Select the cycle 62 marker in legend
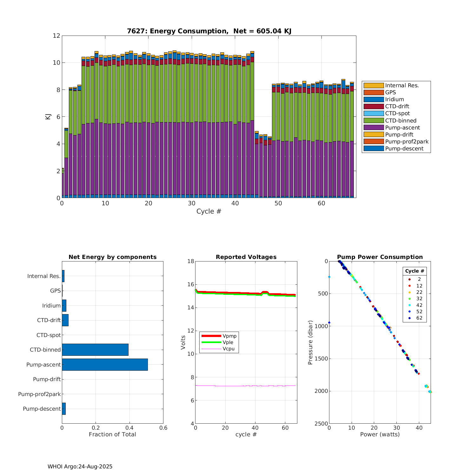This screenshot has width=476, height=476. [x=409, y=318]
